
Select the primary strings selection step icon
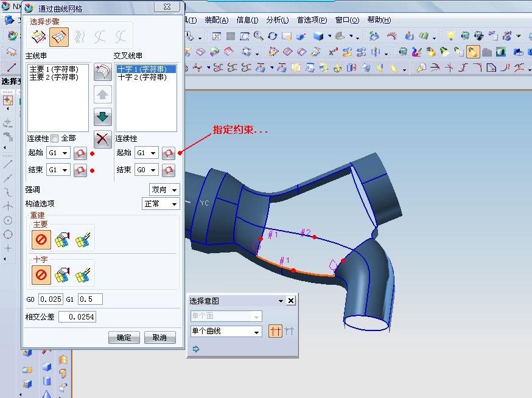[39, 37]
